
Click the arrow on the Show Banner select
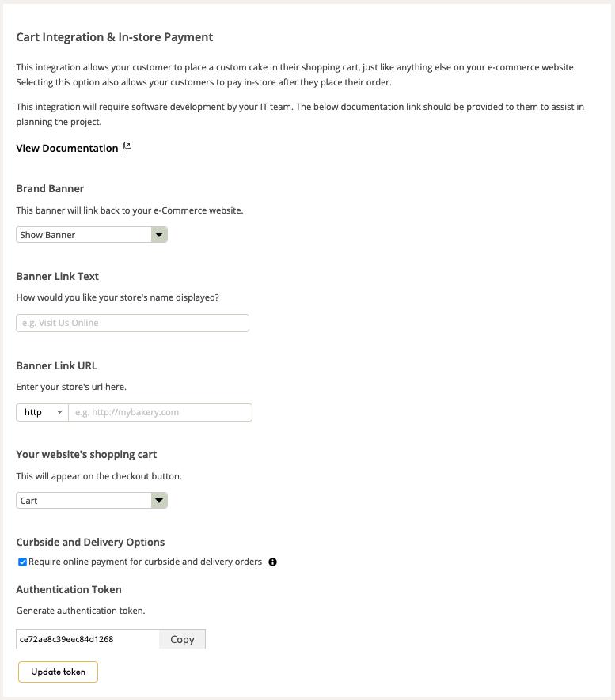[x=159, y=235]
